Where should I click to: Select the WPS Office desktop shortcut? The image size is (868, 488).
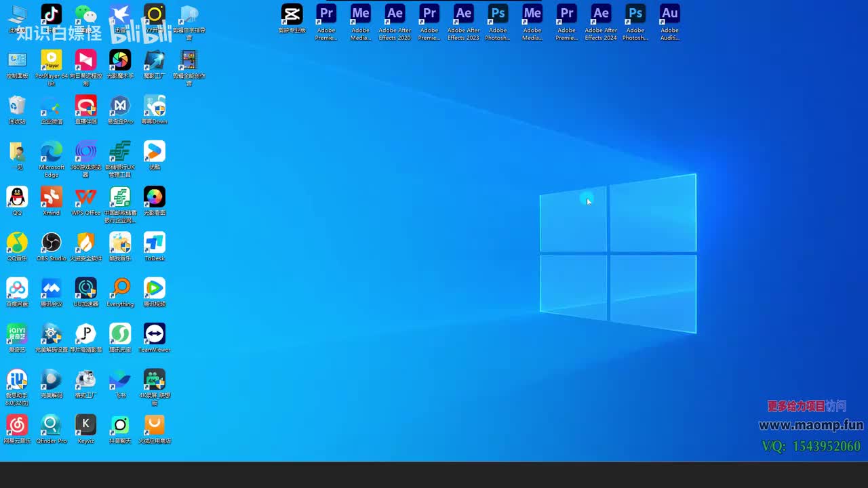click(x=85, y=197)
